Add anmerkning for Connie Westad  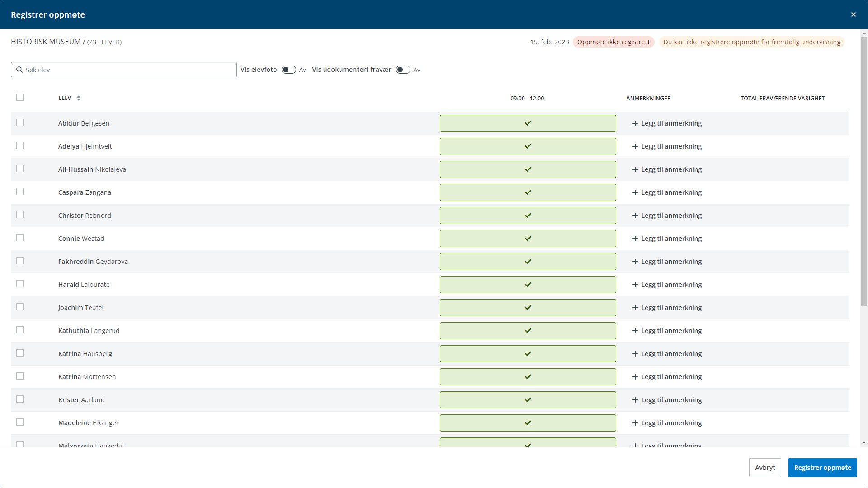click(x=667, y=239)
